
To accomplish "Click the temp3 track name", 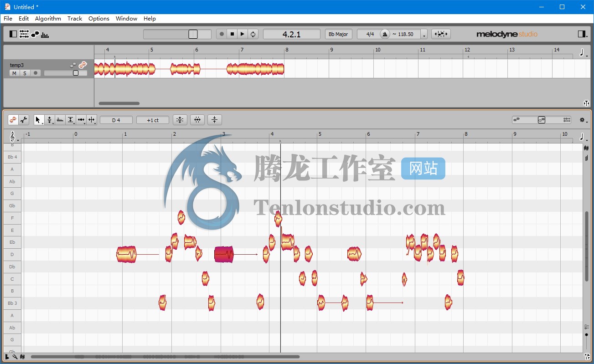I will [17, 65].
